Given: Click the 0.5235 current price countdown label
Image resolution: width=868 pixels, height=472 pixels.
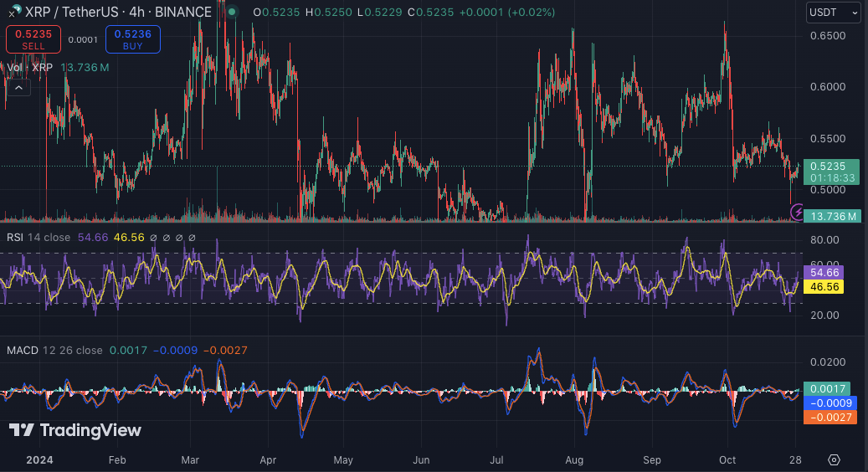Looking at the screenshot, I should 832,172.
